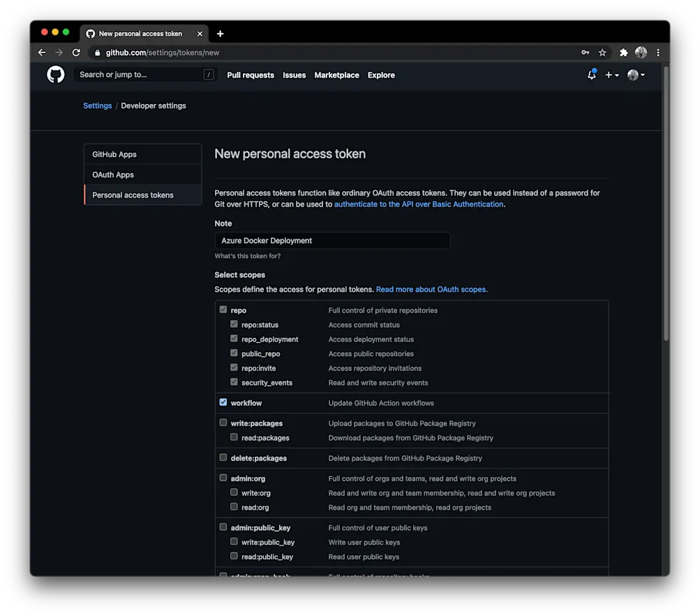Select Personal access tokens in sidebar

coord(143,195)
